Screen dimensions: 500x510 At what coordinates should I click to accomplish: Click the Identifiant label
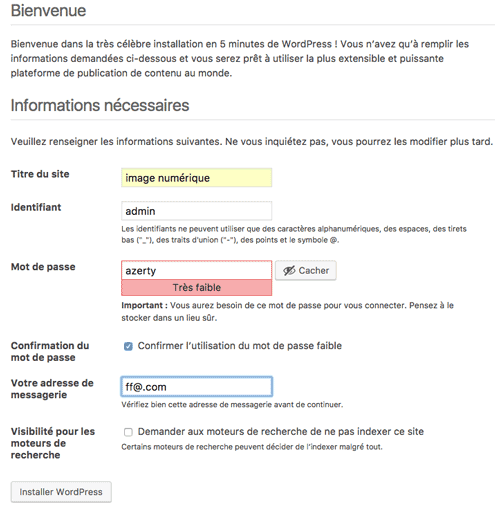36,207
